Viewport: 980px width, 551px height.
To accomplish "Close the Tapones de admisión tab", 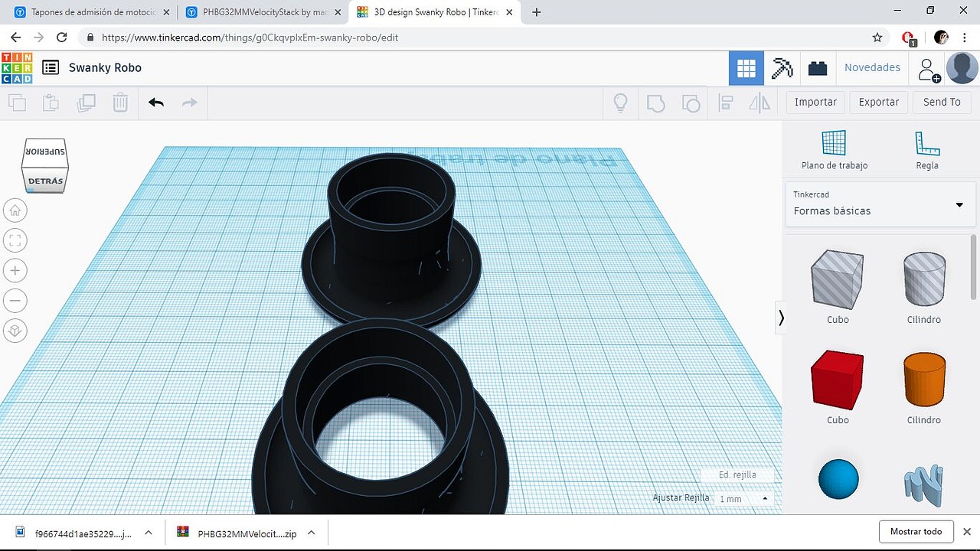I will point(166,12).
